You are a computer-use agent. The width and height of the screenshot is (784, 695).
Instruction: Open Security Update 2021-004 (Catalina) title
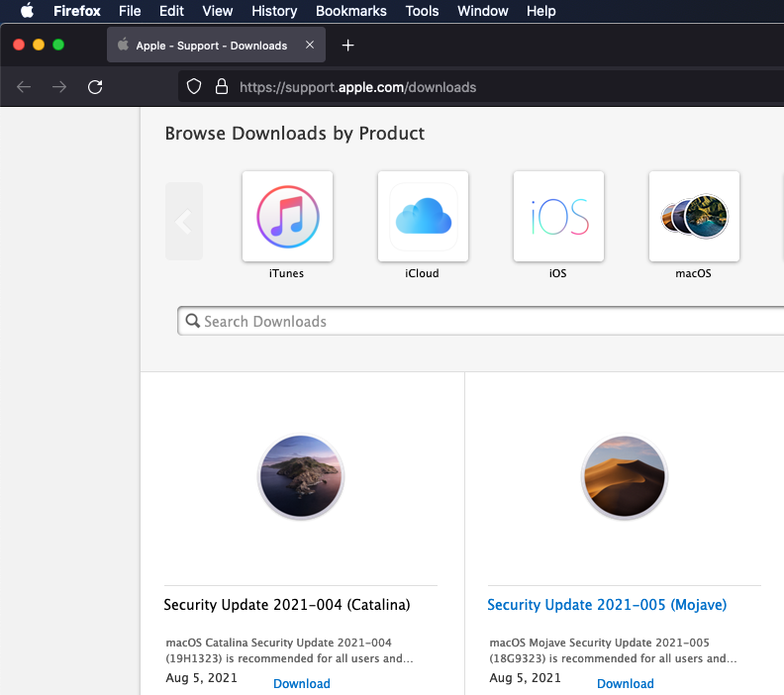(x=287, y=605)
